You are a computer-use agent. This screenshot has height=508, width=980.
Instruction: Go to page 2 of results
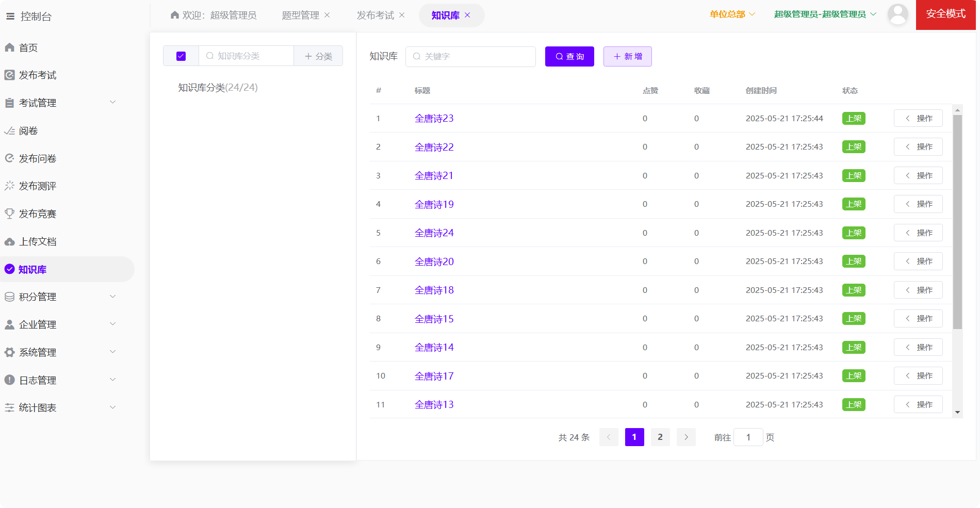click(660, 437)
